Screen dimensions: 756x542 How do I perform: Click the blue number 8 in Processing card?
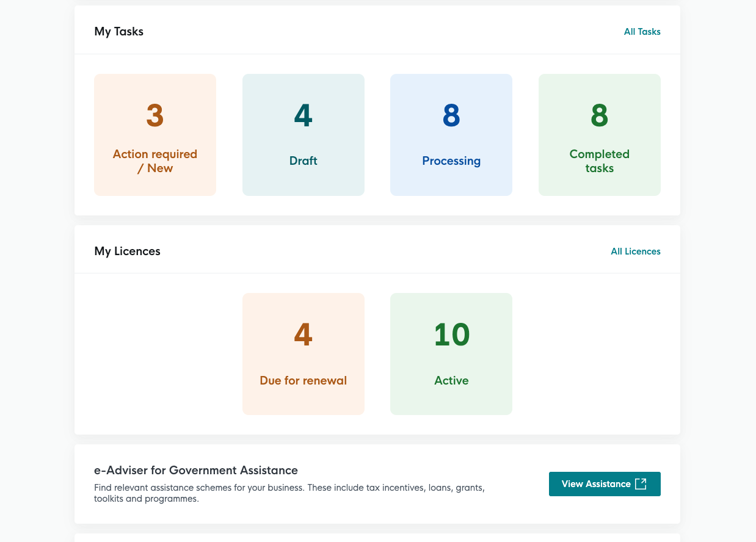(x=451, y=116)
